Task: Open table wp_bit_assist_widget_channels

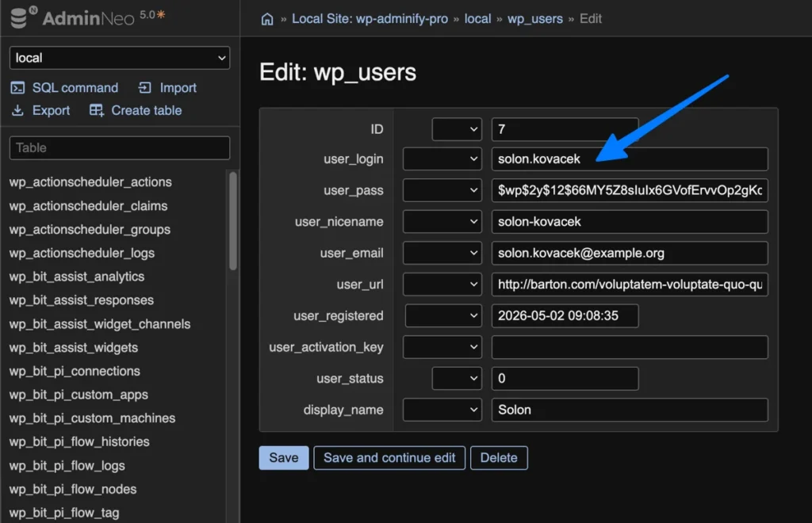Action: pos(100,324)
